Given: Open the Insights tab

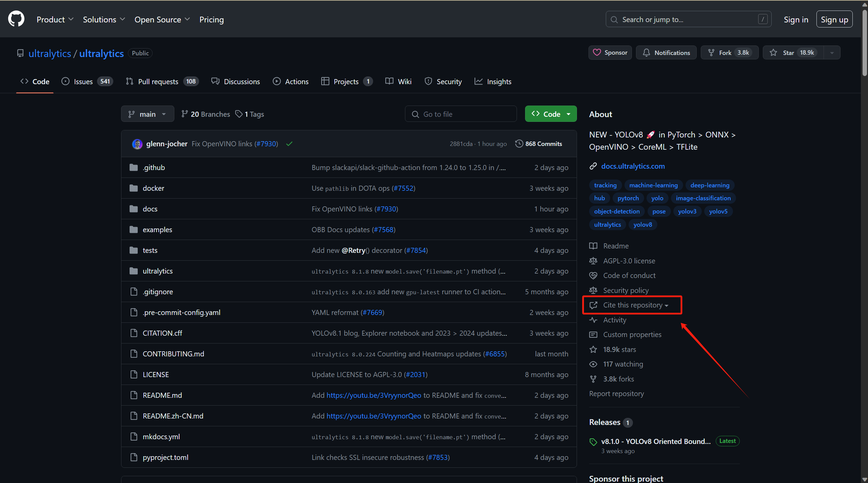Looking at the screenshot, I should pyautogui.click(x=493, y=81).
